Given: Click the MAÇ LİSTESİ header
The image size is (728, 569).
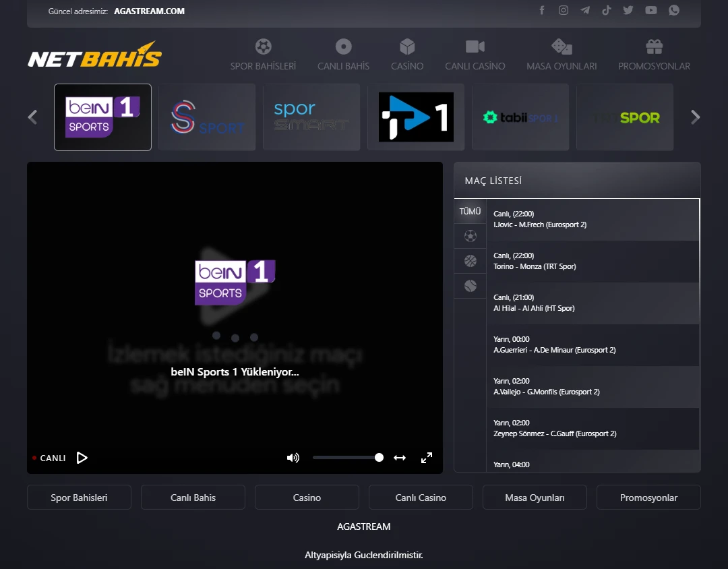Looking at the screenshot, I should 493,181.
